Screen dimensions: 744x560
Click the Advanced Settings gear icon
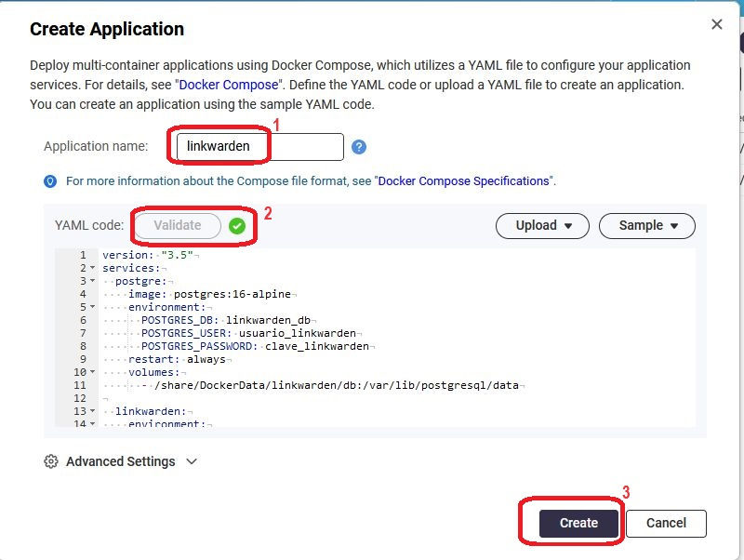pos(51,461)
